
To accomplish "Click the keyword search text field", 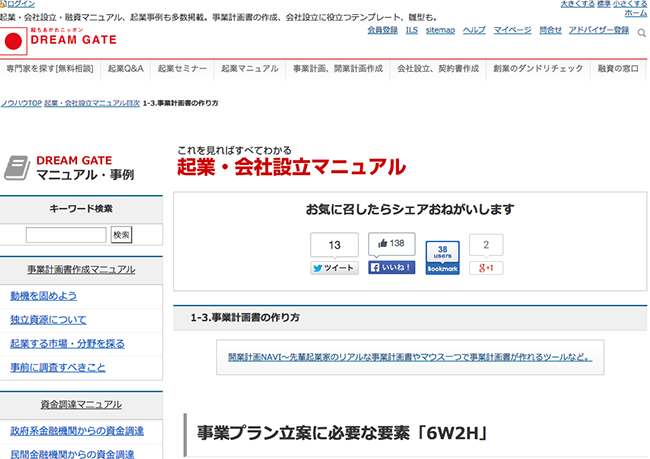I will pyautogui.click(x=66, y=235).
